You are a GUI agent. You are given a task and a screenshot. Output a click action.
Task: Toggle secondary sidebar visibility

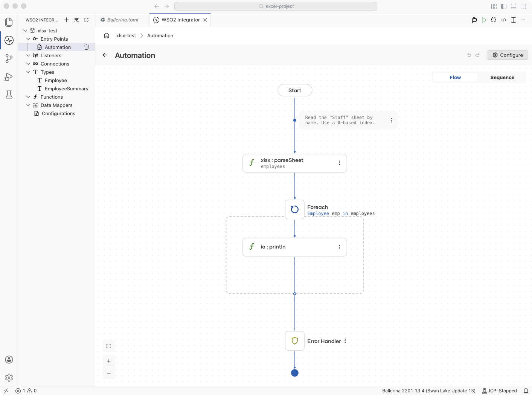click(x=523, y=6)
